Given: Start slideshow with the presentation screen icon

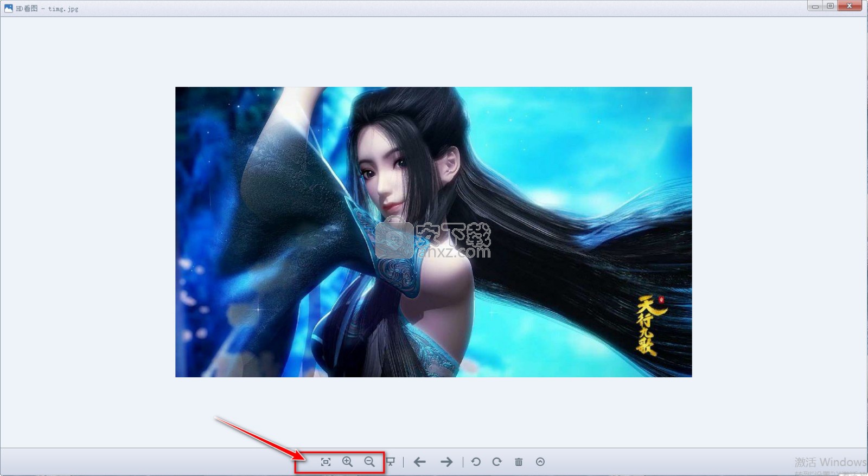Looking at the screenshot, I should tap(390, 462).
